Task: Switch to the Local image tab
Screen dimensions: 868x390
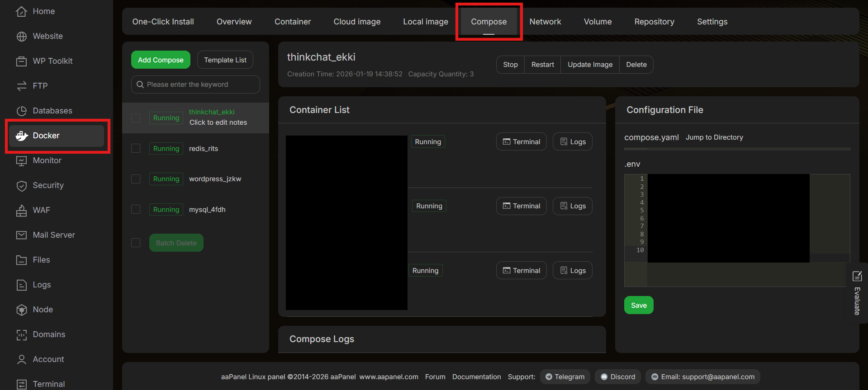Action: pyautogui.click(x=426, y=22)
